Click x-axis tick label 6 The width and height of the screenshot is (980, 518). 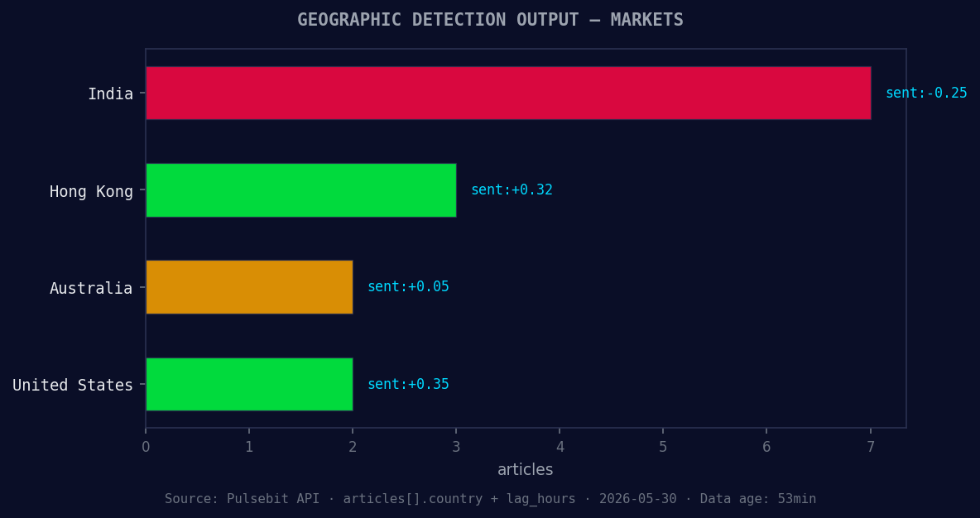pyautogui.click(x=767, y=447)
